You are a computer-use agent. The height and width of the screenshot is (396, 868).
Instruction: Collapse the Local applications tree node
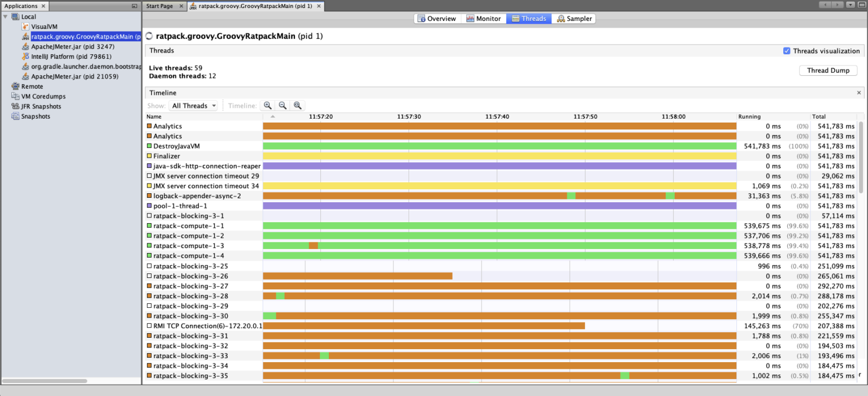pos(5,16)
